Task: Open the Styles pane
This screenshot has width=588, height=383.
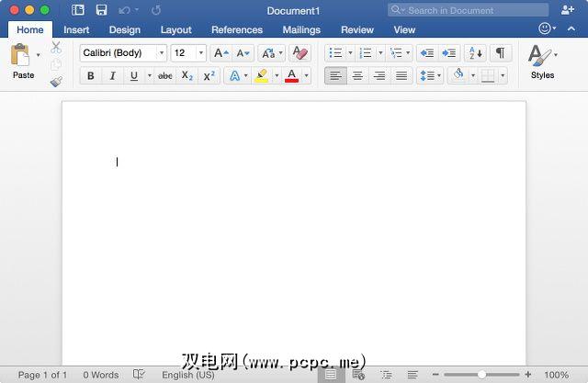Action: [x=542, y=62]
